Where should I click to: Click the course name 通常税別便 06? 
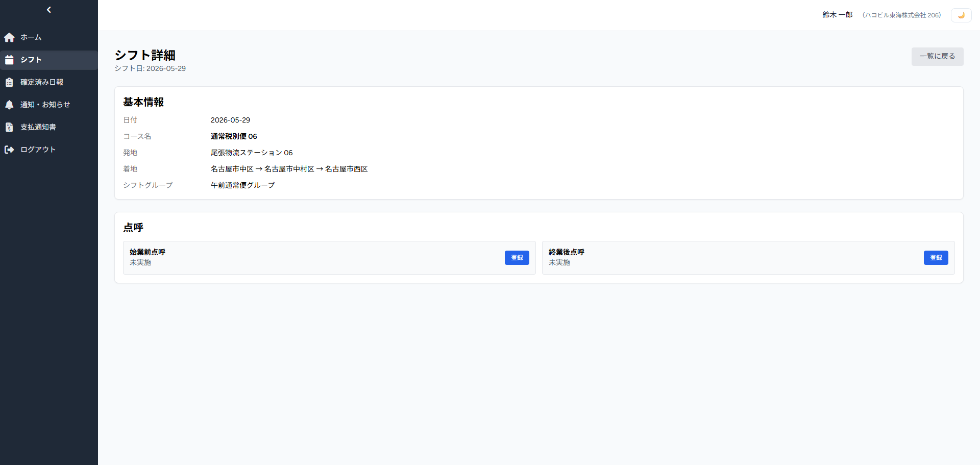tap(234, 136)
